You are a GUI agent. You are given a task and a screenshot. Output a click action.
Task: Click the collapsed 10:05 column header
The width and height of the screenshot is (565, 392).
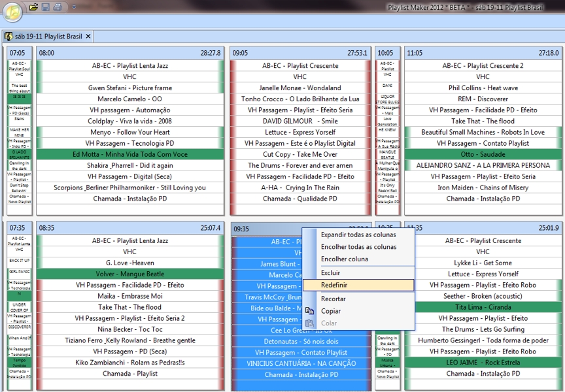click(x=388, y=53)
